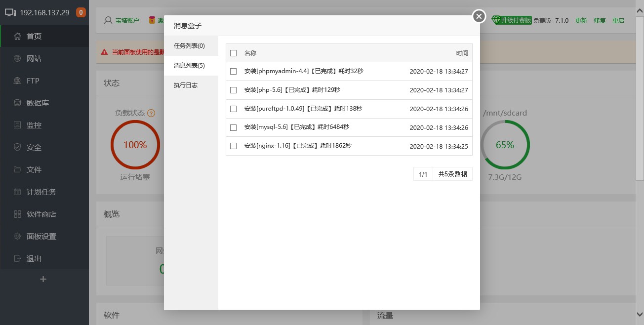
Task: Expand the sidebar with the + button
Action: tap(43, 279)
